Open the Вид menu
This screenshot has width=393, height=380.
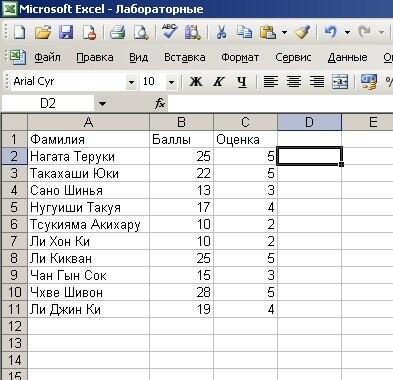138,57
